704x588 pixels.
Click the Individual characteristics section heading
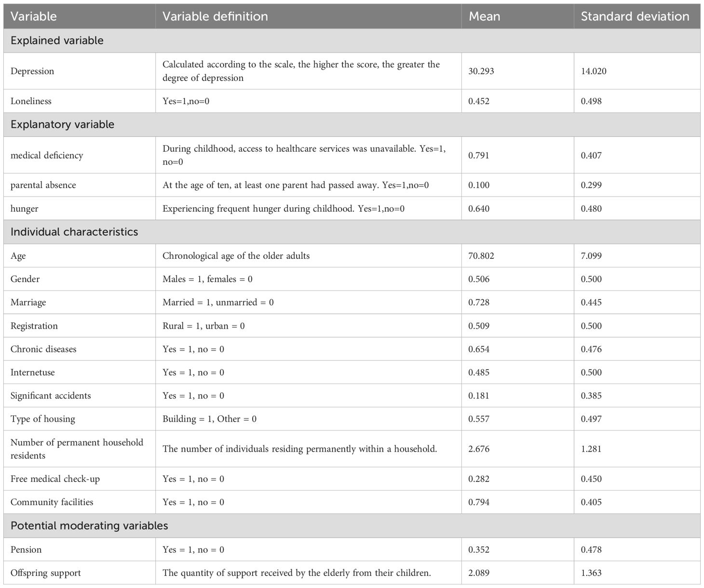coord(74,232)
